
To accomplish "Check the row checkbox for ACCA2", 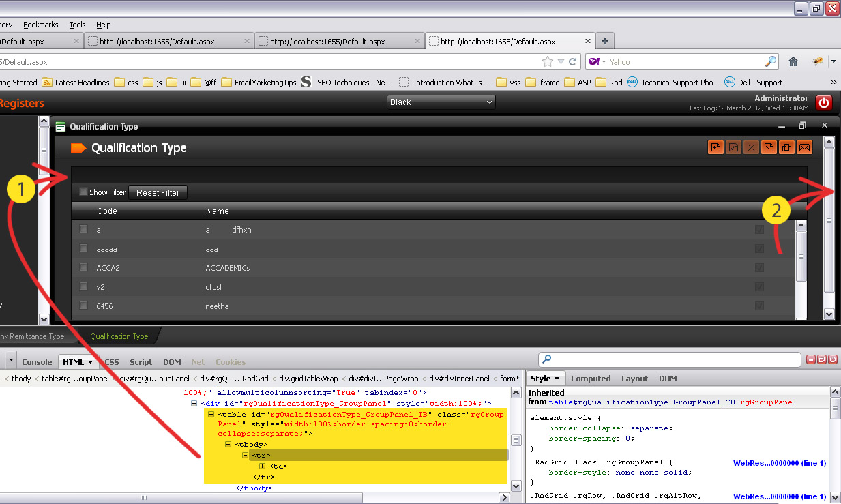I will tap(83, 267).
